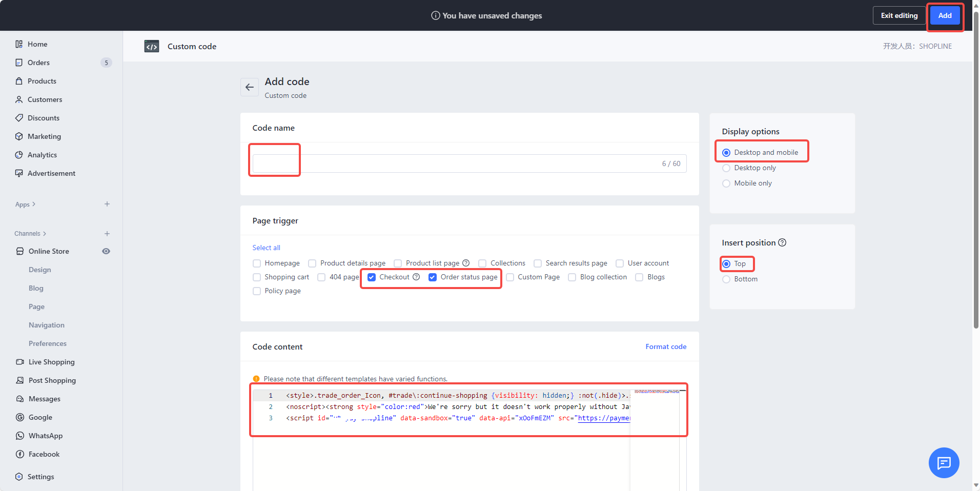
Task: Check the Custom Page checkbox
Action: (x=510, y=277)
